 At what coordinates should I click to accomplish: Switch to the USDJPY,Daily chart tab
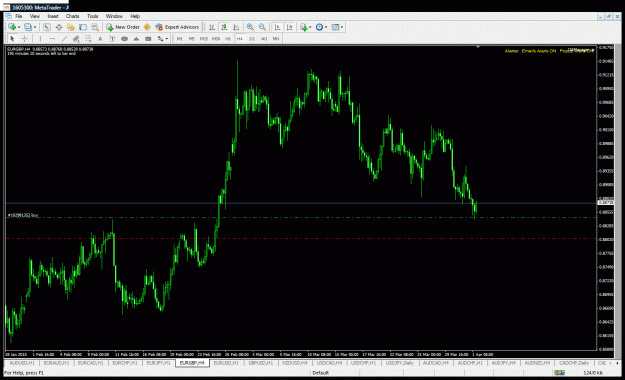coord(399,363)
